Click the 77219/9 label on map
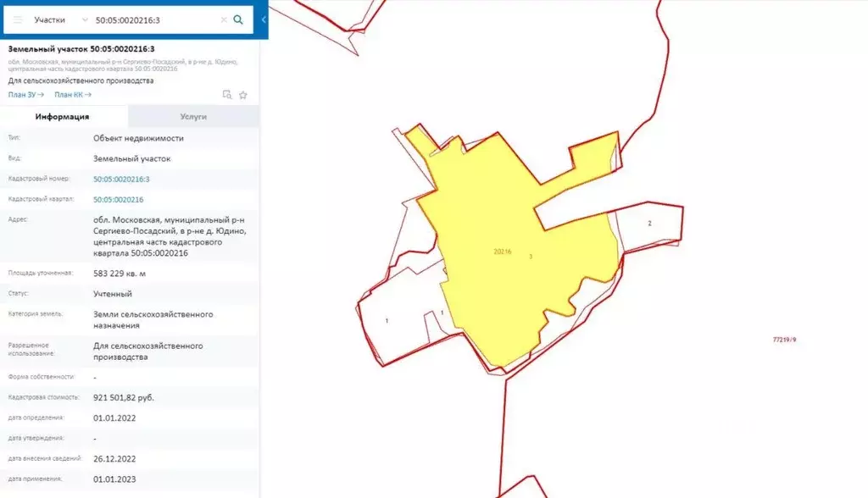The height and width of the screenshot is (498, 868). pyautogui.click(x=785, y=340)
